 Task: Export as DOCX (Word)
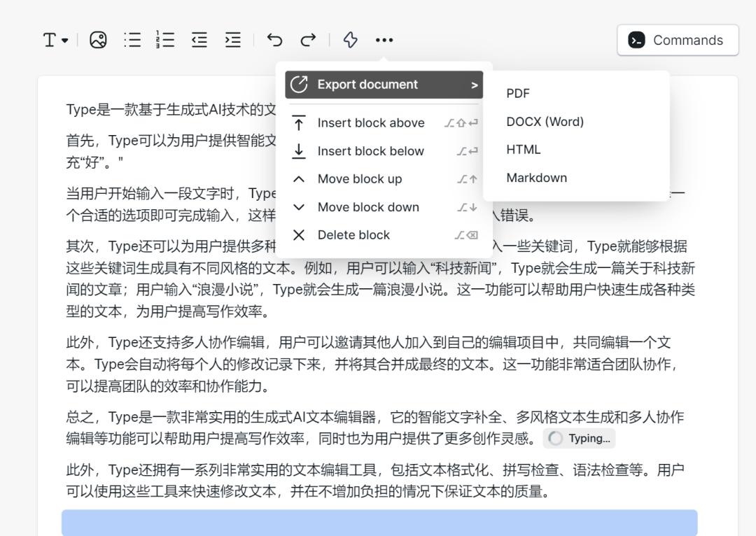[x=545, y=122]
